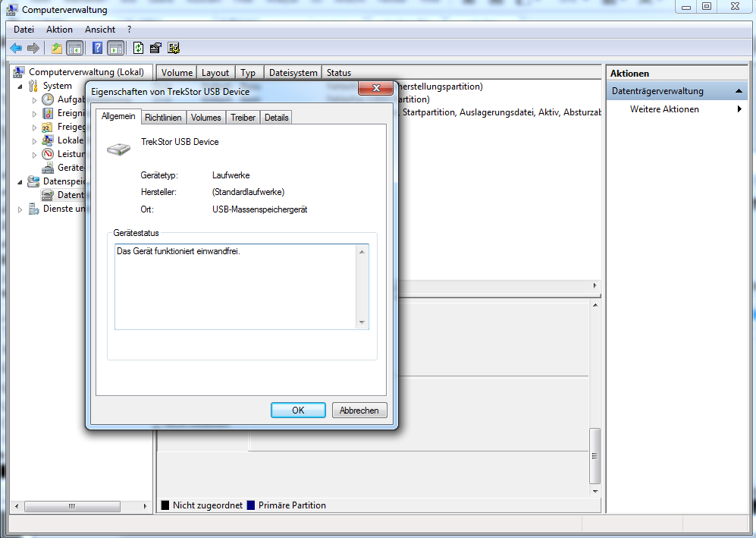This screenshot has height=538, width=756.
Task: Click the disk view vertical scrollbar thumb
Action: tap(595, 456)
